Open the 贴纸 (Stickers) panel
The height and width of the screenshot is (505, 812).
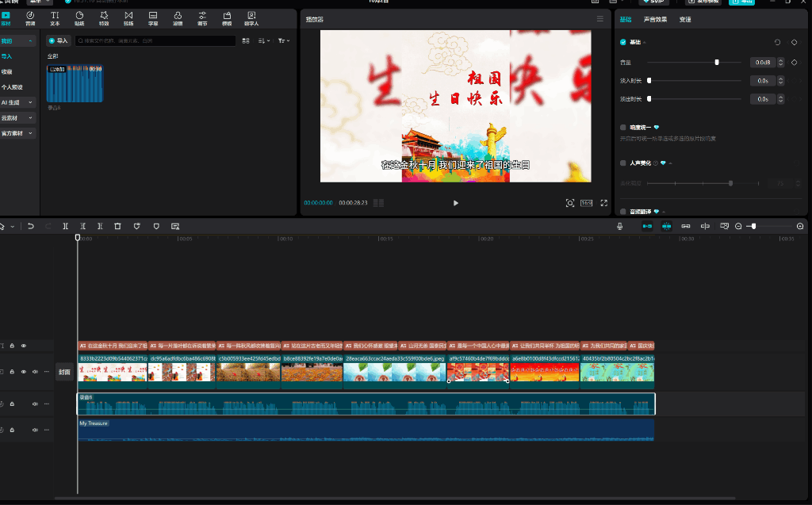click(x=79, y=17)
